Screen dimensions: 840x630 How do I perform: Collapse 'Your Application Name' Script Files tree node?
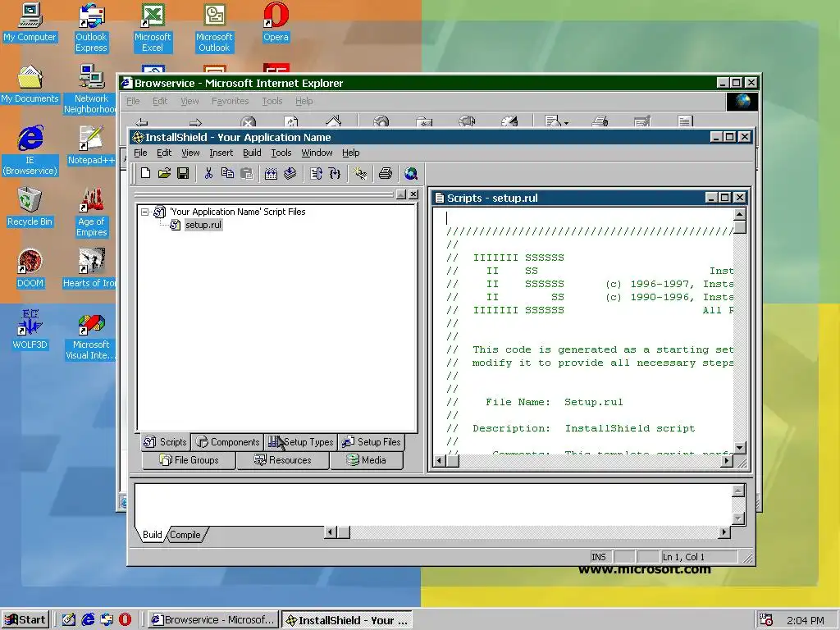point(144,212)
